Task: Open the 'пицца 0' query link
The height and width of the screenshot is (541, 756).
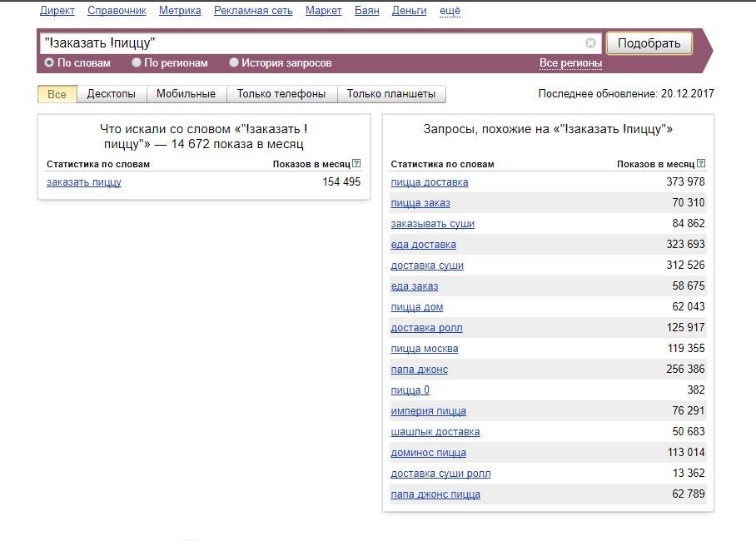Action: coord(410,390)
